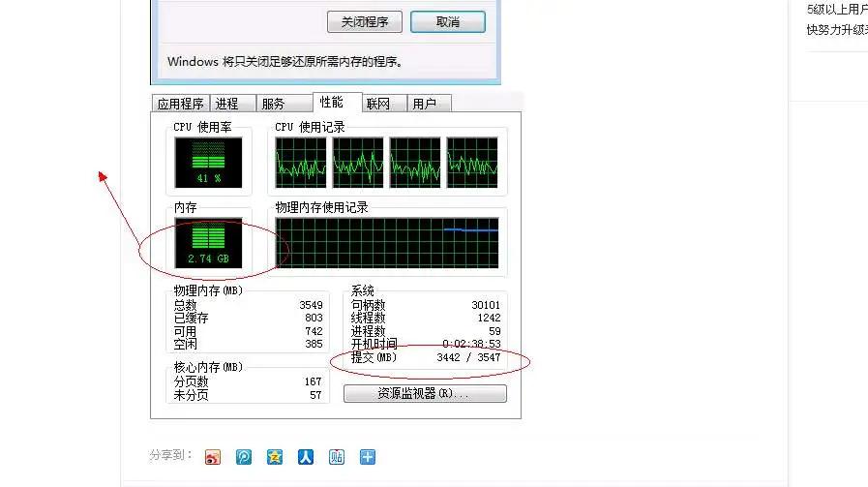Click the CPU usage 41% meter
Viewport: 868px width, 487px height.
208,162
